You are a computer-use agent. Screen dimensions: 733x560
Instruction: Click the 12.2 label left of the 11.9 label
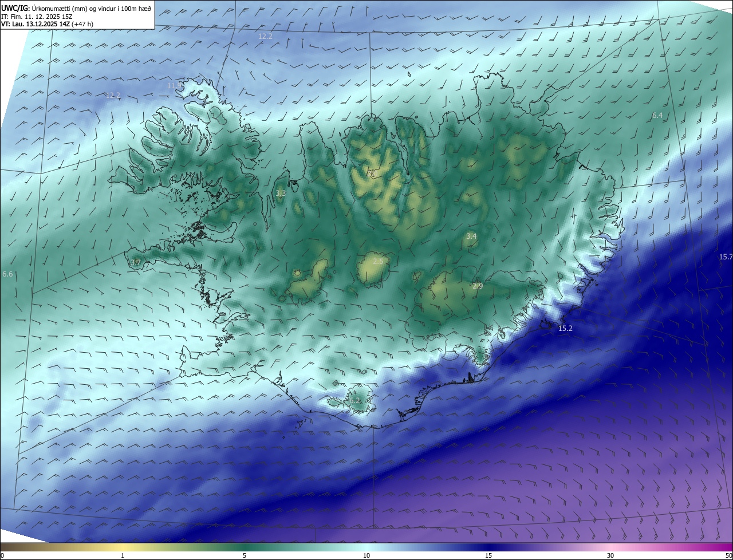click(113, 95)
